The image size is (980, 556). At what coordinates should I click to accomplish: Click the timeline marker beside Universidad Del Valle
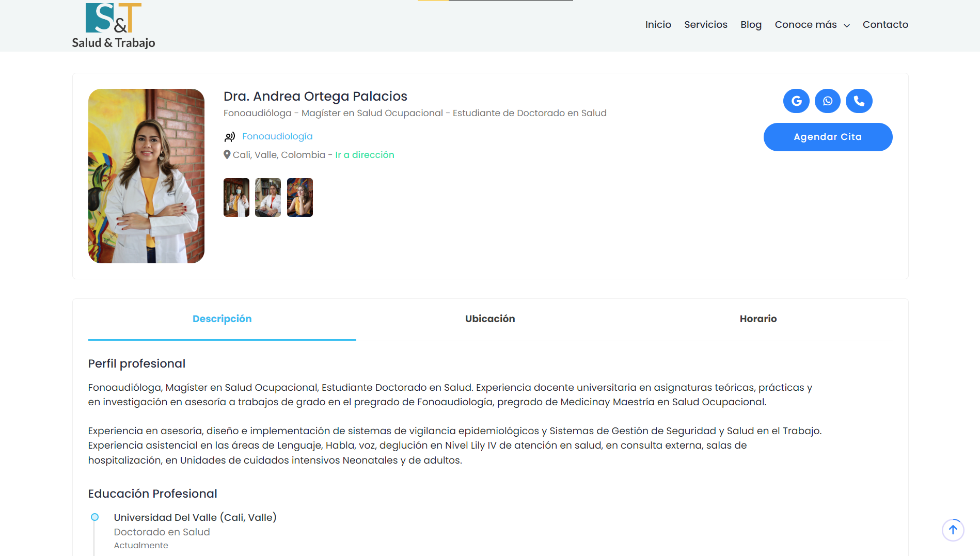94,517
